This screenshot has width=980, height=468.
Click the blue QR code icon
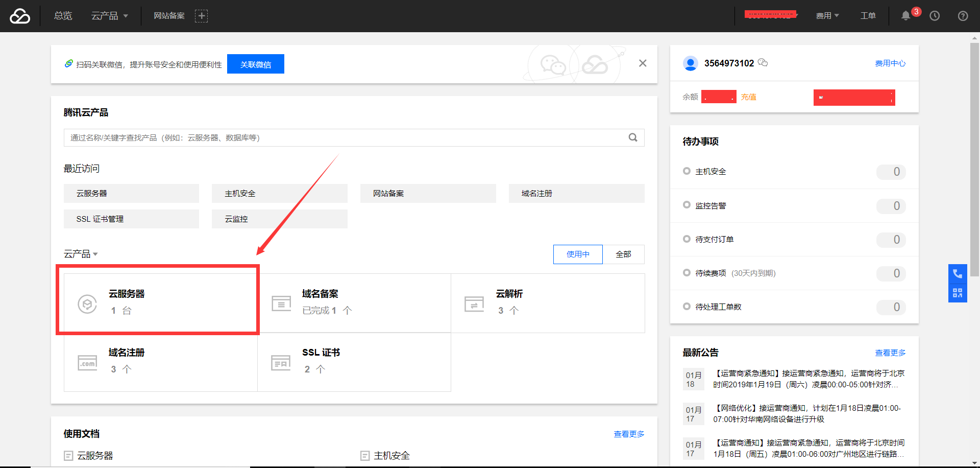(x=958, y=293)
